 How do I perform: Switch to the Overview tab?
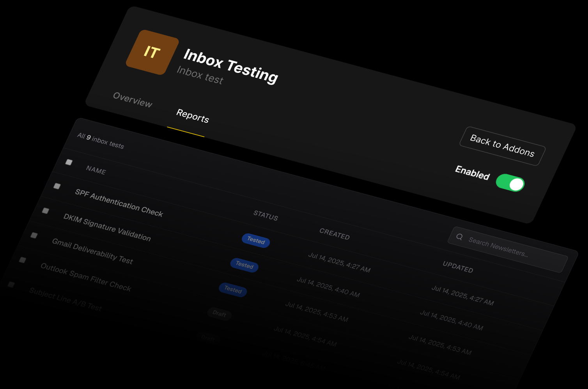click(x=133, y=100)
